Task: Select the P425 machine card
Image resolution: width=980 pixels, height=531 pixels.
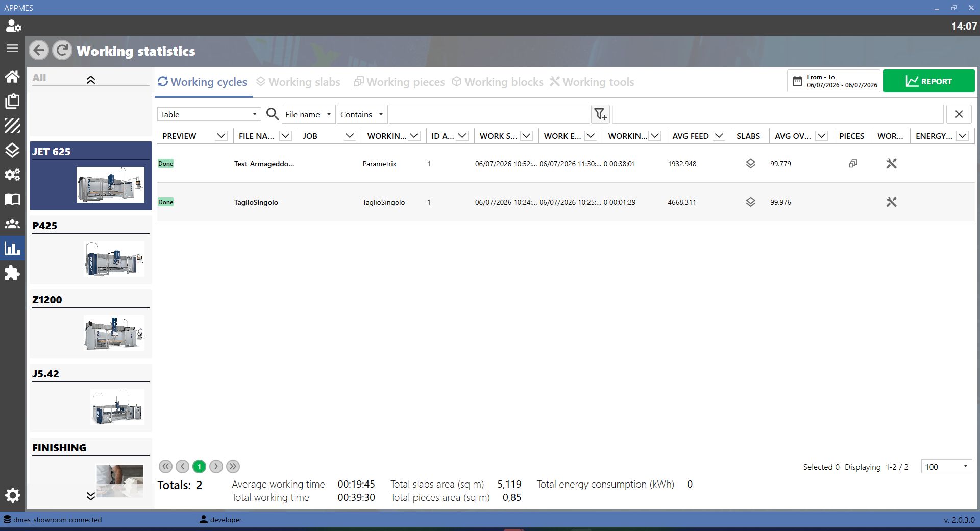Action: pyautogui.click(x=91, y=250)
